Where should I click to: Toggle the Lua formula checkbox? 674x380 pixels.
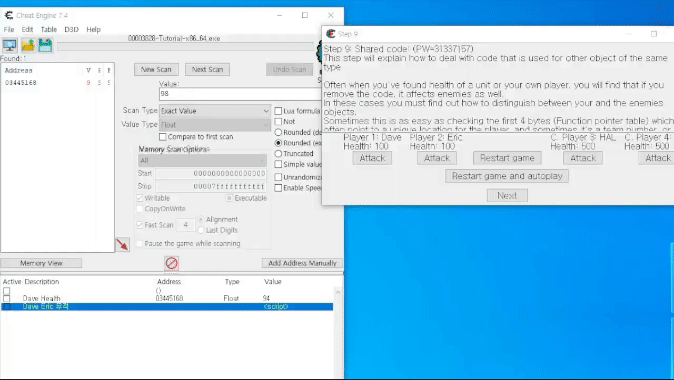coord(278,111)
